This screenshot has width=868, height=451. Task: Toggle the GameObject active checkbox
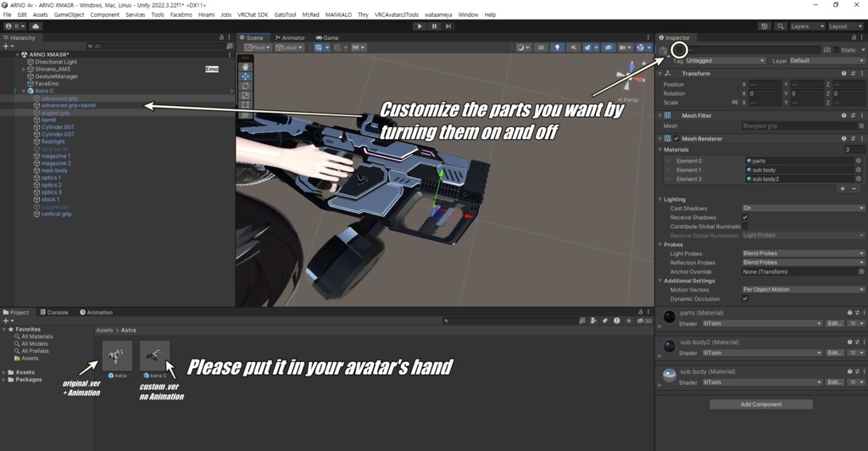(x=679, y=50)
